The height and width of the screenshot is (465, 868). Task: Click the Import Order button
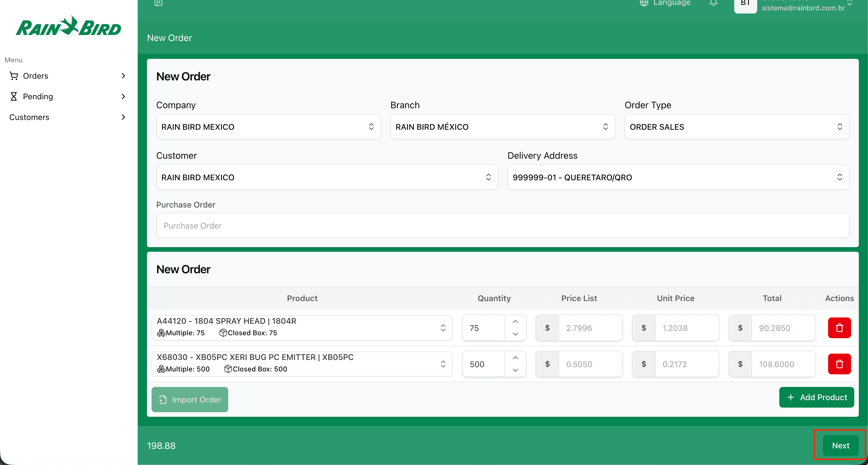190,399
